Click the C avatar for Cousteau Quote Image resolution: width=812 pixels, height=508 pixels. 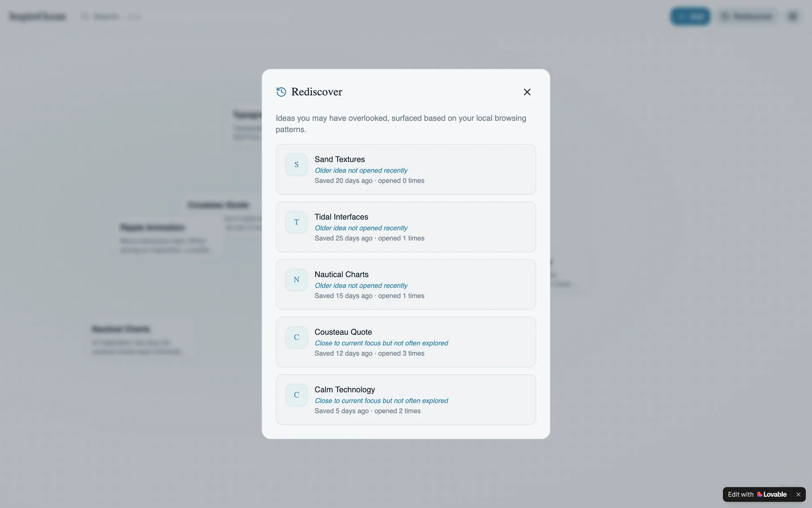[x=296, y=337]
